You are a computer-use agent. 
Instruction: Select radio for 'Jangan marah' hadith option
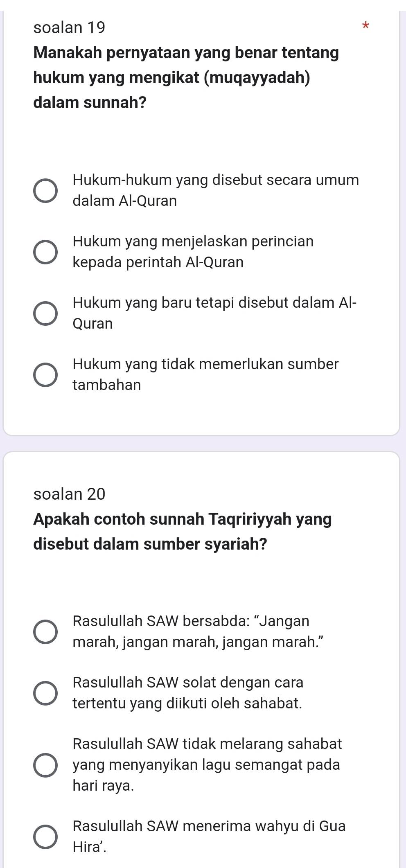coord(45,632)
